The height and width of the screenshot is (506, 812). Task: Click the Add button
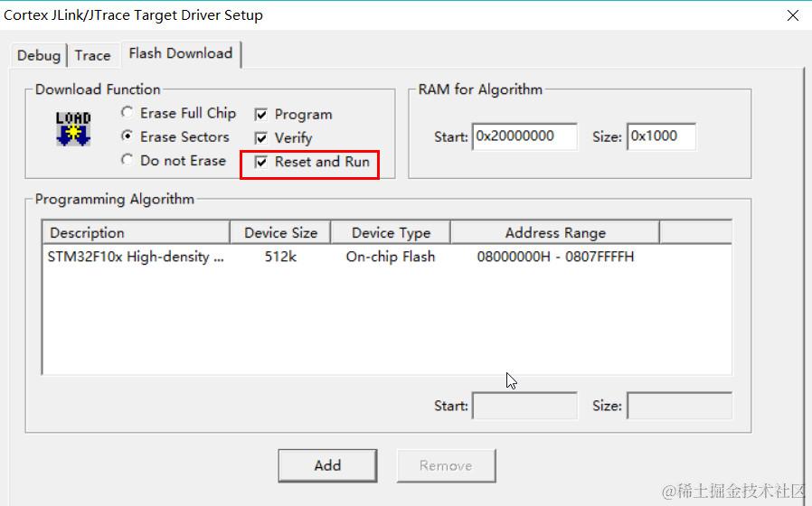pos(327,465)
